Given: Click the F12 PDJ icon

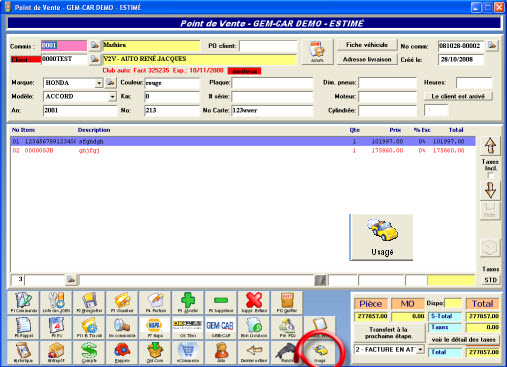Looking at the screenshot, I should pyautogui.click(x=287, y=327).
